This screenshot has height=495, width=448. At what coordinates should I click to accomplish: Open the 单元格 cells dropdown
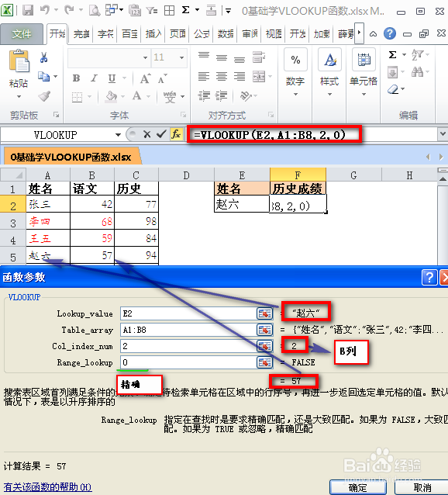[x=364, y=73]
